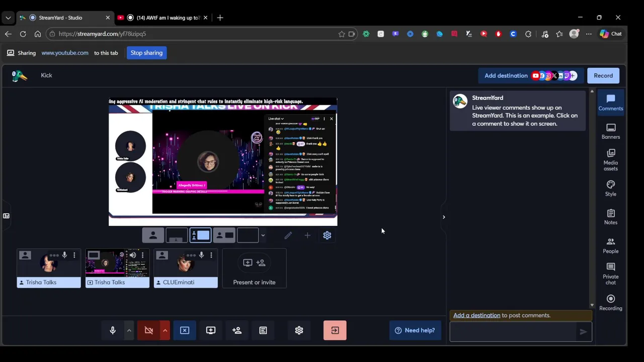Viewport: 644px width, 362px height.
Task: Select the cropped bottom-thumbnail layout
Action: (177, 235)
